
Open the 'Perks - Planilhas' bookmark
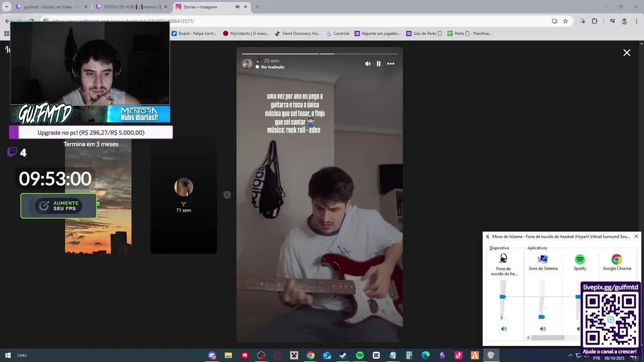[x=469, y=34]
